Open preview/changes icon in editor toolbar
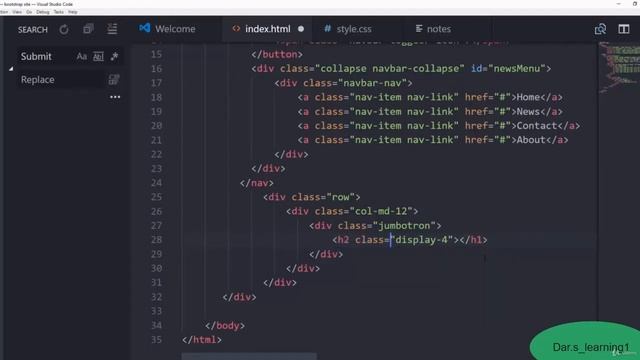 (600, 29)
